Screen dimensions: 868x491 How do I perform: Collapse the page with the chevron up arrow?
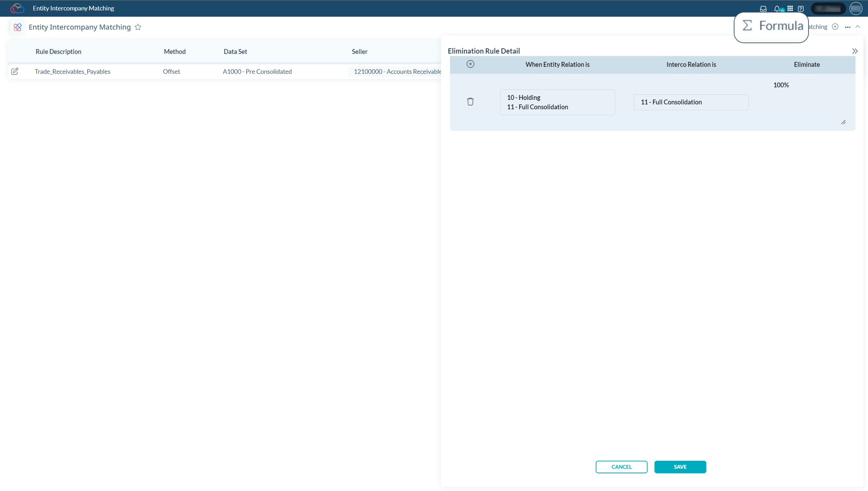859,27
